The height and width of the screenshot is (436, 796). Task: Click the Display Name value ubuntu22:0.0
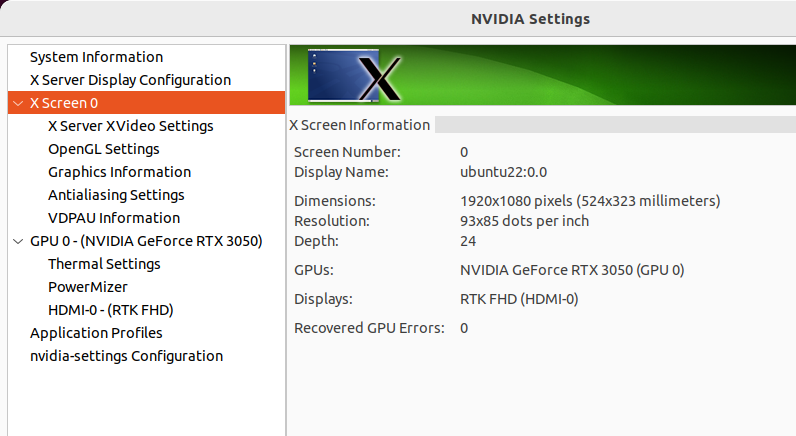pos(504,172)
